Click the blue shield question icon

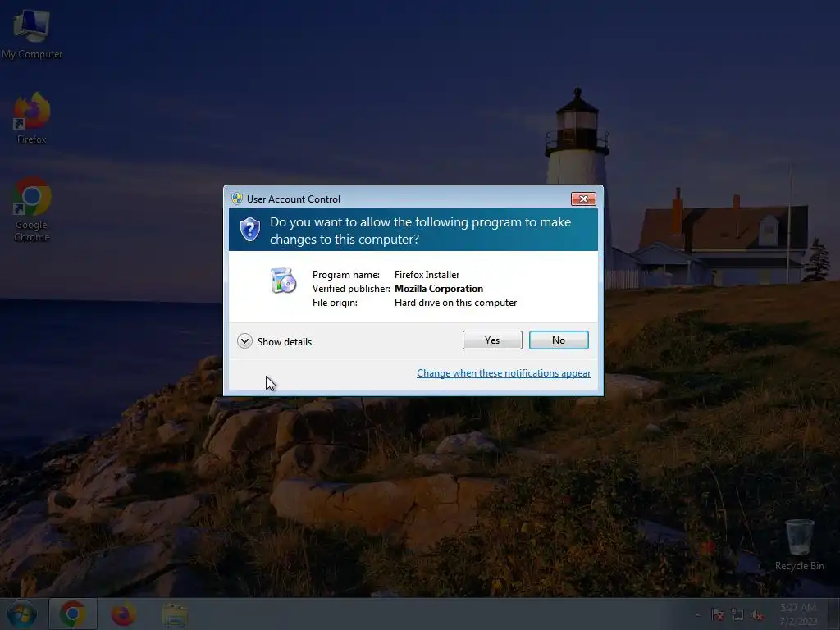249,230
